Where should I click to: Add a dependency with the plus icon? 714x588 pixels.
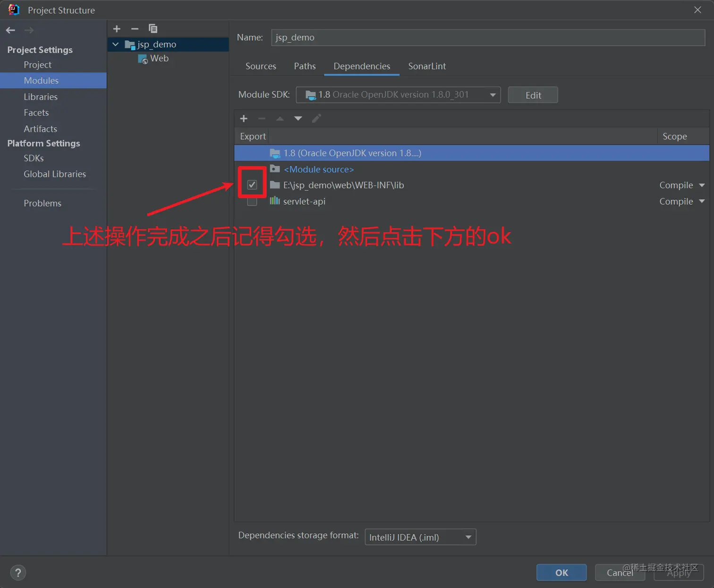[x=244, y=118]
